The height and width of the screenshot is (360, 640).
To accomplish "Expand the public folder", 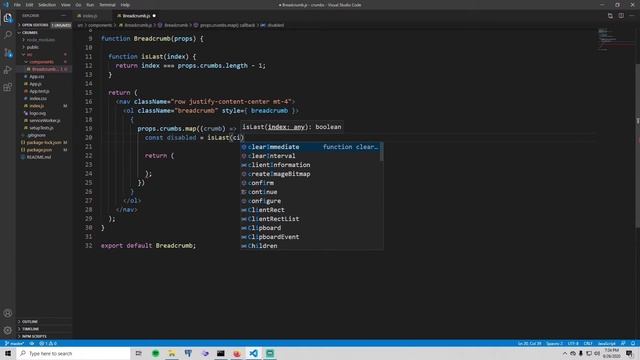I will [x=44, y=47].
